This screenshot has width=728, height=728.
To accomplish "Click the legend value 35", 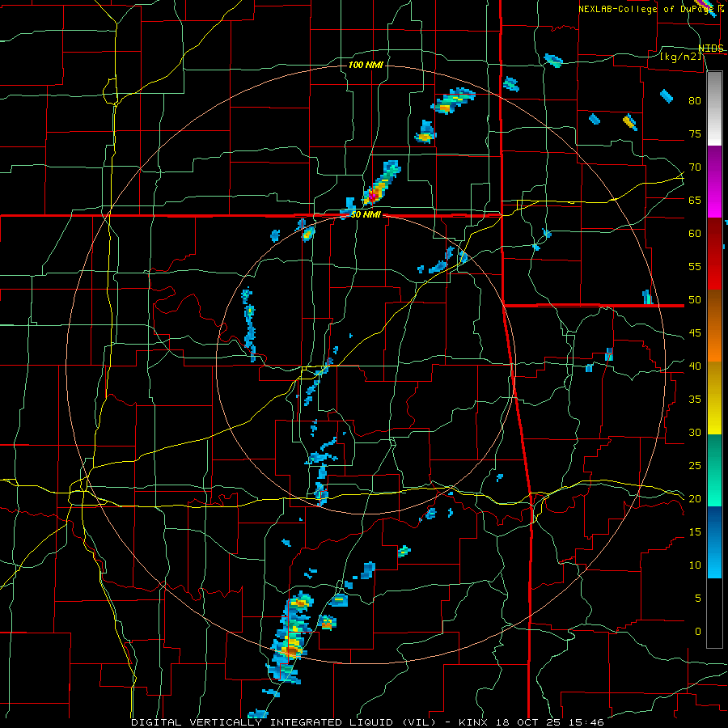I will 695,400.
